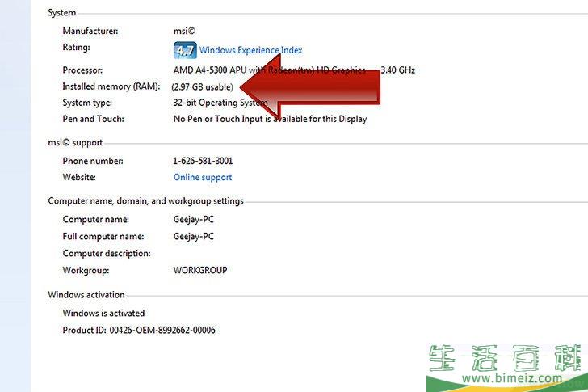This screenshot has width=588, height=392.
Task: Click the Geejay-PC value beside Full computer name
Action: click(194, 237)
